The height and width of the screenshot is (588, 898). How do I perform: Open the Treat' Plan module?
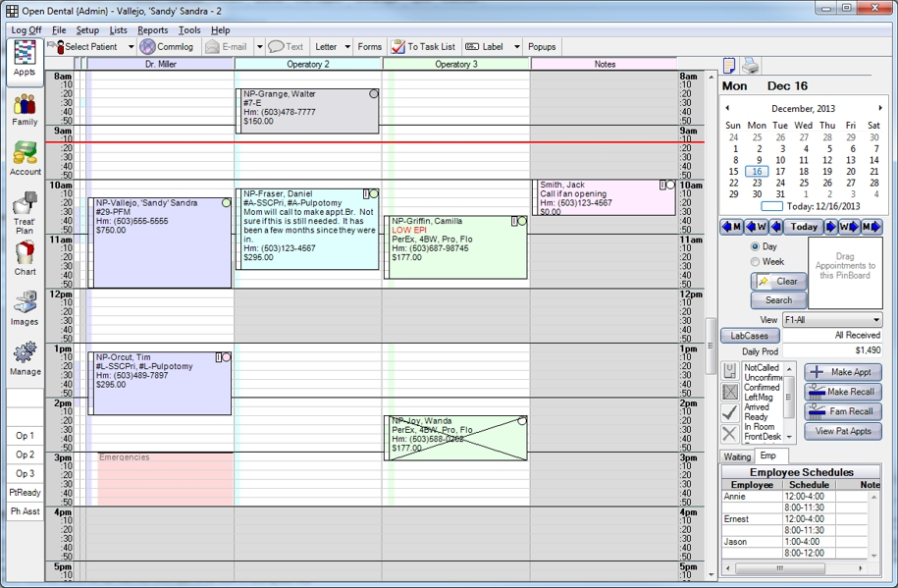[x=25, y=213]
